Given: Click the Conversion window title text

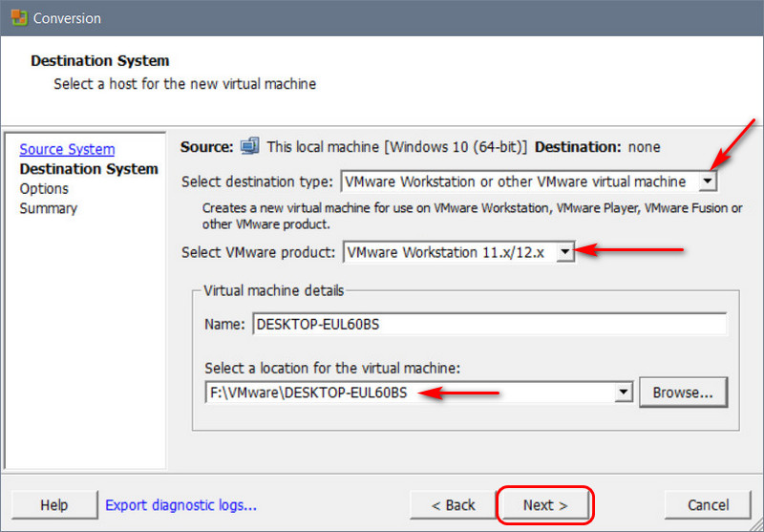Looking at the screenshot, I should click(x=67, y=18).
